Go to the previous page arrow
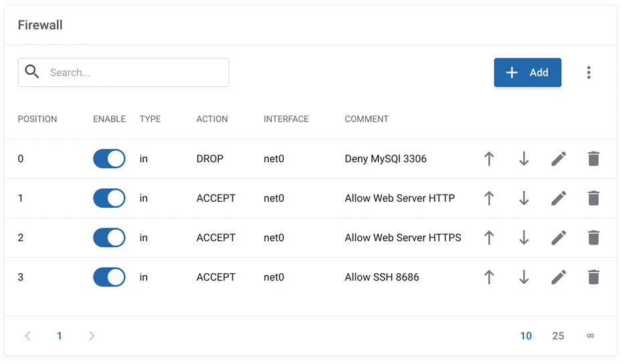 [x=27, y=336]
